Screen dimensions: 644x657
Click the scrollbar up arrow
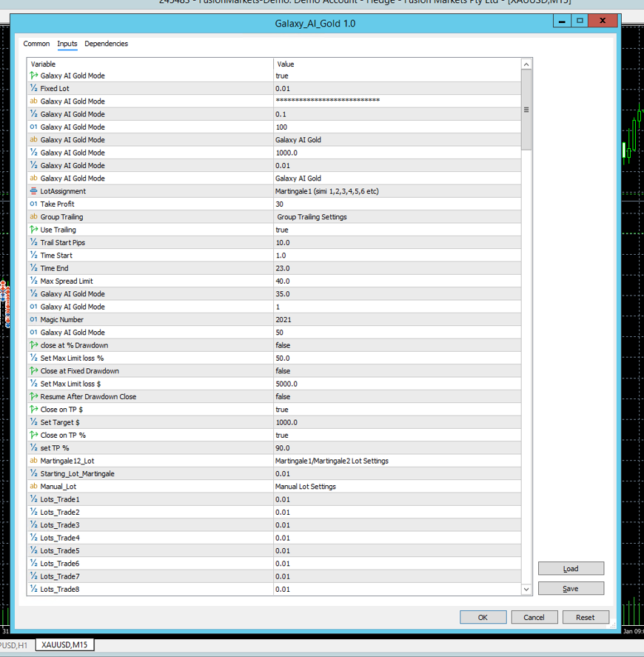tap(526, 64)
